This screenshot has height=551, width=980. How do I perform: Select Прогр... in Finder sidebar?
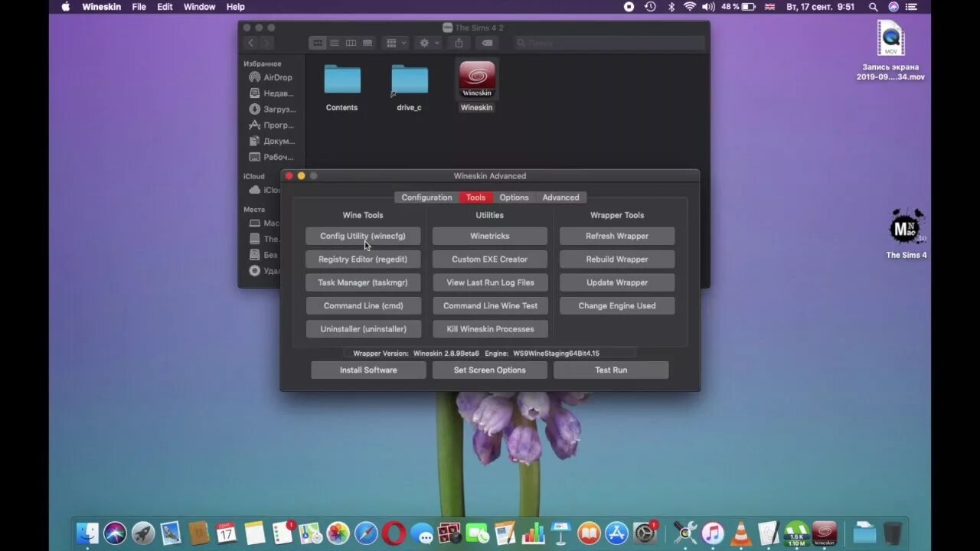point(273,125)
